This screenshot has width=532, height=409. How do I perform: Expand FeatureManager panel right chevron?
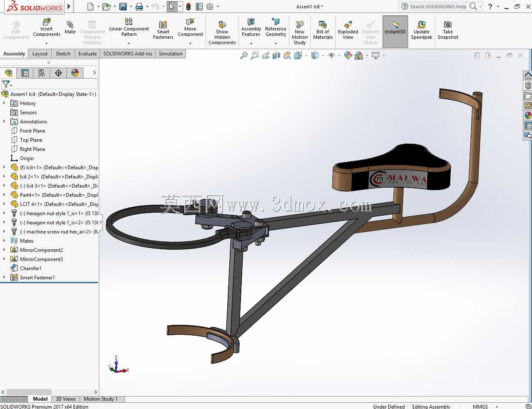tap(95, 73)
